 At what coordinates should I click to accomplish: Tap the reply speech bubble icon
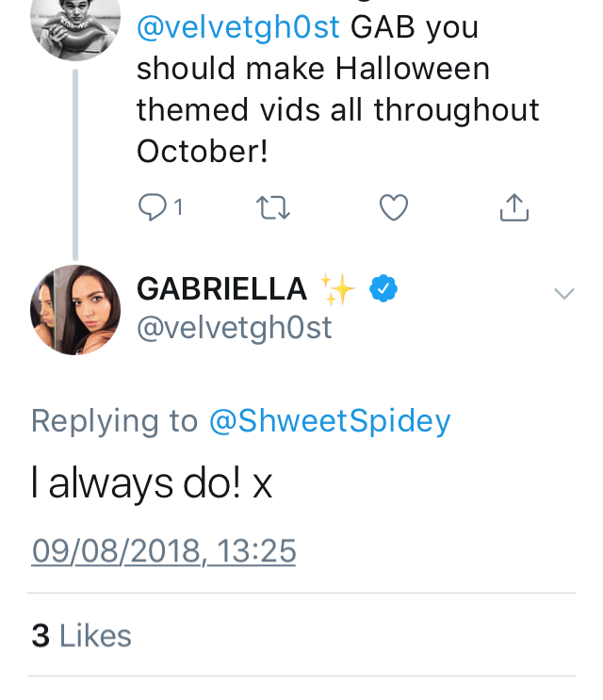click(x=151, y=206)
